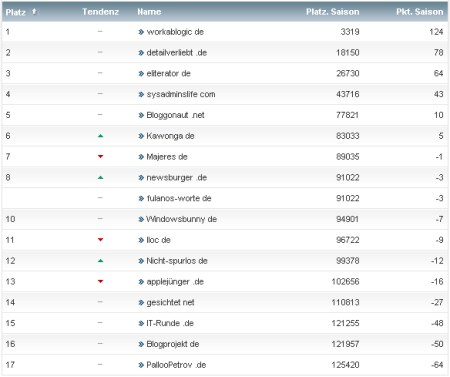The image size is (450, 377).
Task: Open the lloc de link
Action: pyautogui.click(x=158, y=240)
